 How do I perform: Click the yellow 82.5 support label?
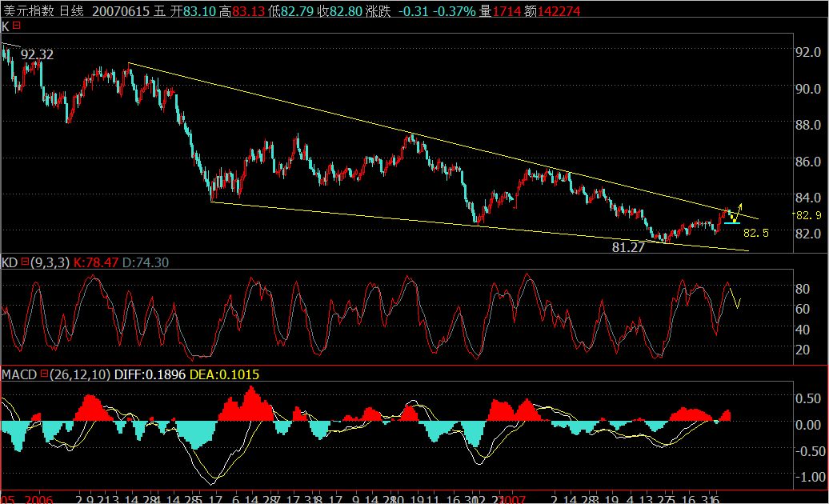(x=756, y=233)
